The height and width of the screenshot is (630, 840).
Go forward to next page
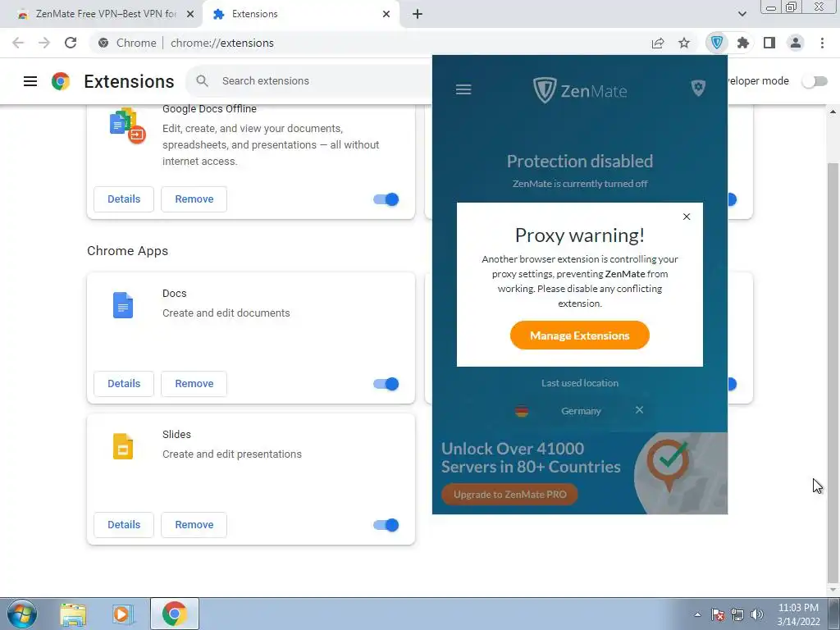click(44, 43)
